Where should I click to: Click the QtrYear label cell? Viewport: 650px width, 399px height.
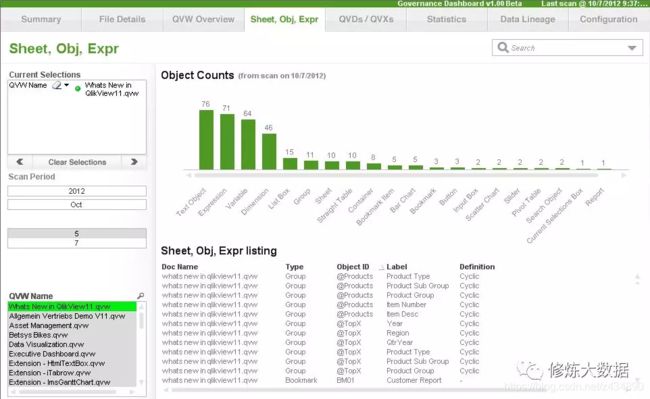click(x=400, y=343)
